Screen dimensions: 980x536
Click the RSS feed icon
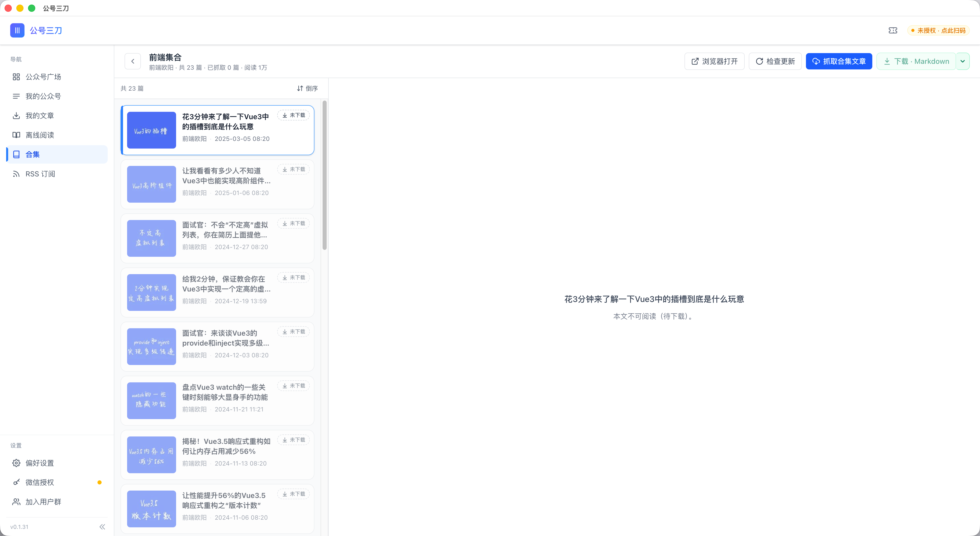pos(16,174)
